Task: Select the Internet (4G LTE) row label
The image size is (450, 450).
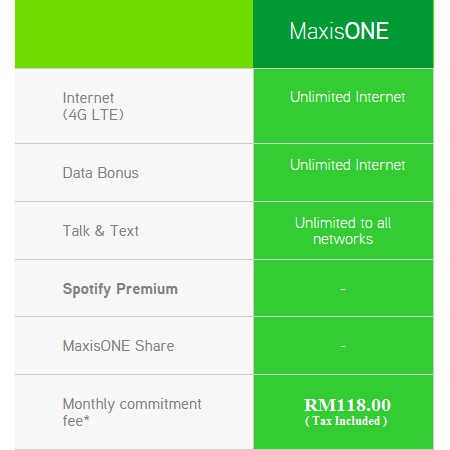Action: (93, 106)
